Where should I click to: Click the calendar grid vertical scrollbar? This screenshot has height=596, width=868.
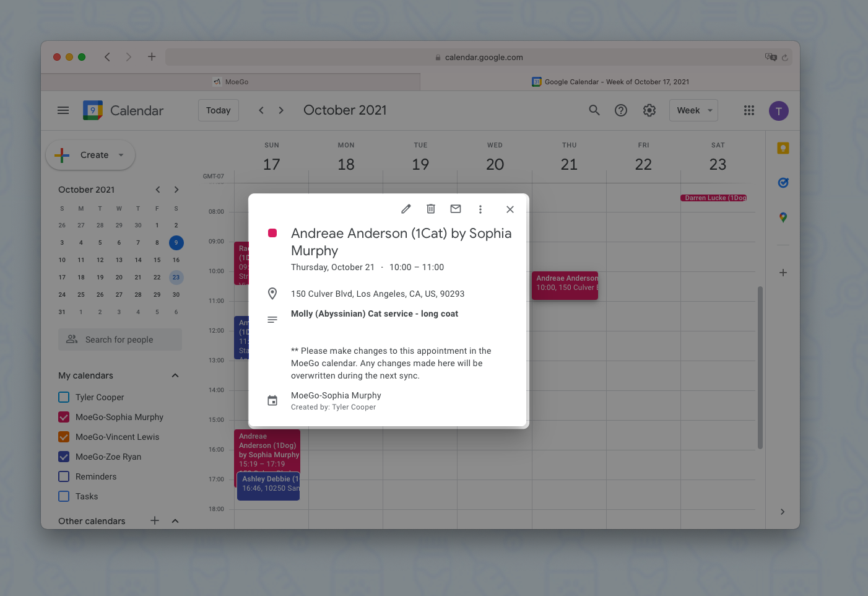pos(760,367)
